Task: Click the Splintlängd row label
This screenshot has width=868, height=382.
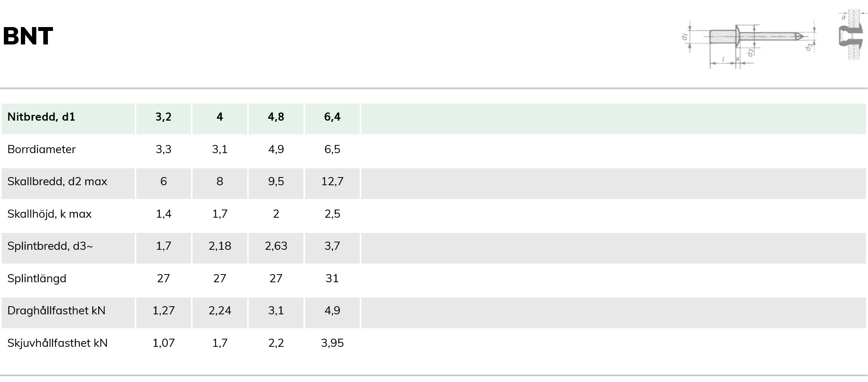Action: [x=37, y=278]
